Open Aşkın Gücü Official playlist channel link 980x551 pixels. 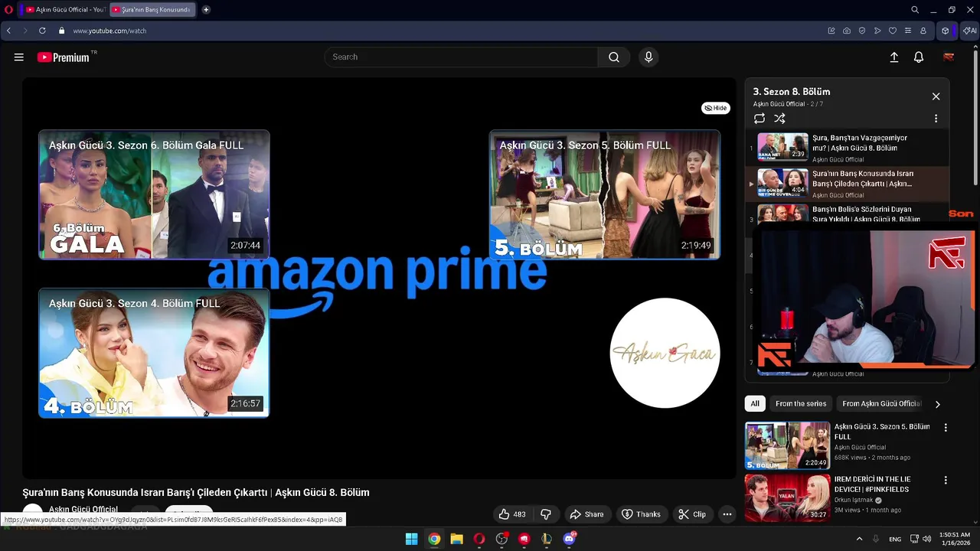[779, 104]
